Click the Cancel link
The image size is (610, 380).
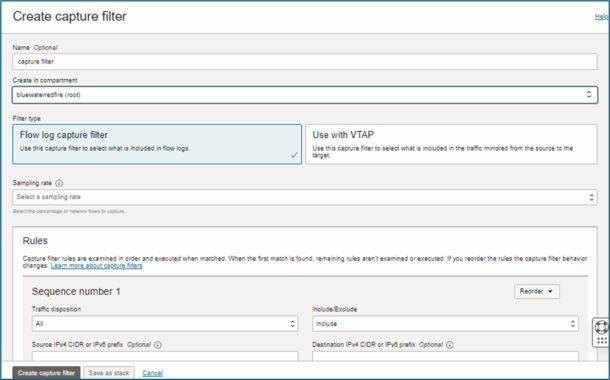click(152, 373)
